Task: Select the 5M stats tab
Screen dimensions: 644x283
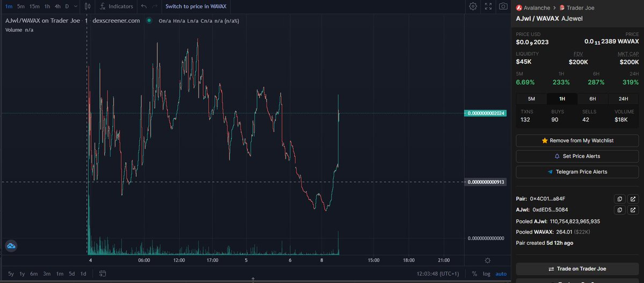Action: point(531,99)
